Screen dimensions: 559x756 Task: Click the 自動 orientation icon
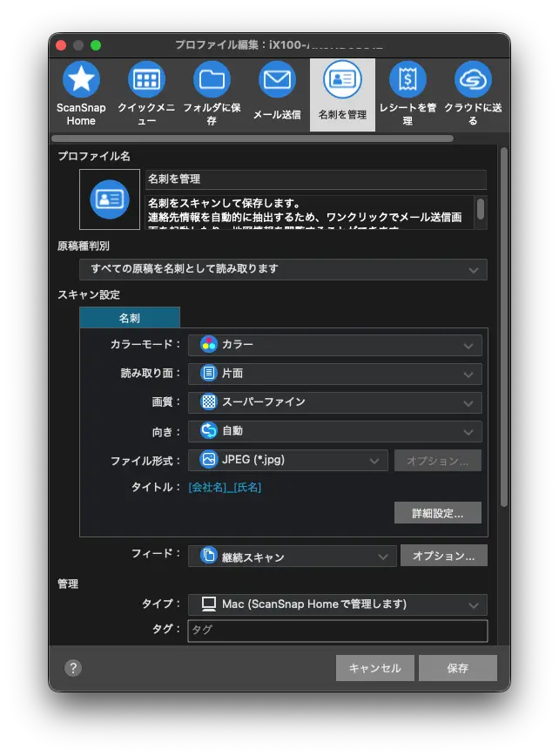(x=209, y=430)
